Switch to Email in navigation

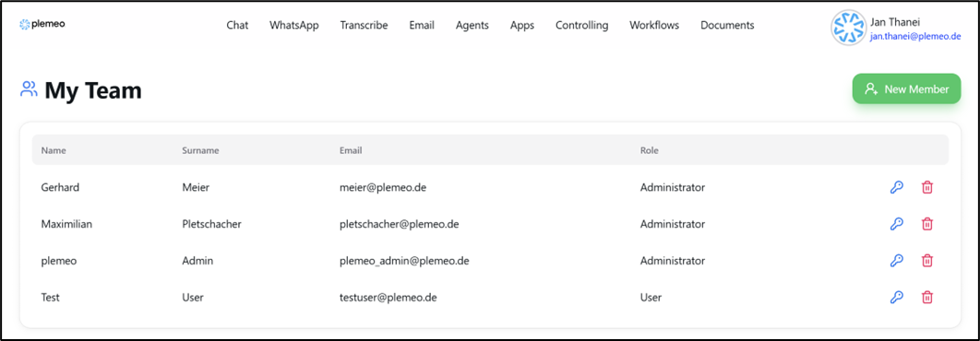tap(422, 25)
